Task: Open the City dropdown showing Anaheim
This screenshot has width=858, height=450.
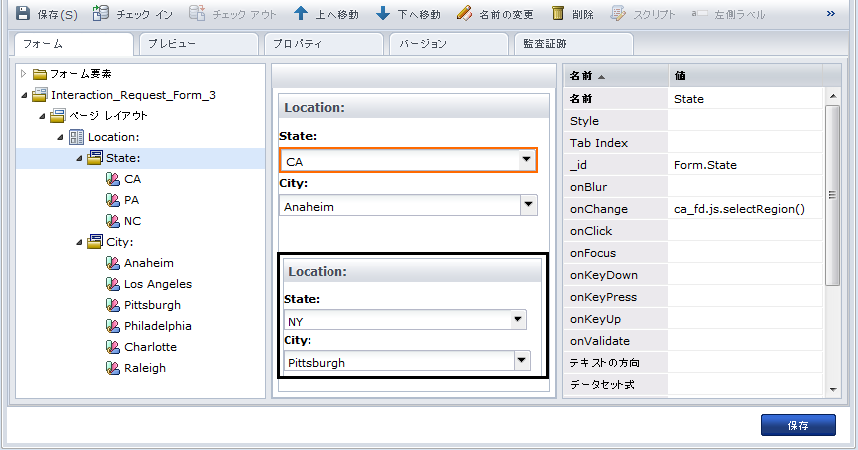Action: (x=527, y=206)
